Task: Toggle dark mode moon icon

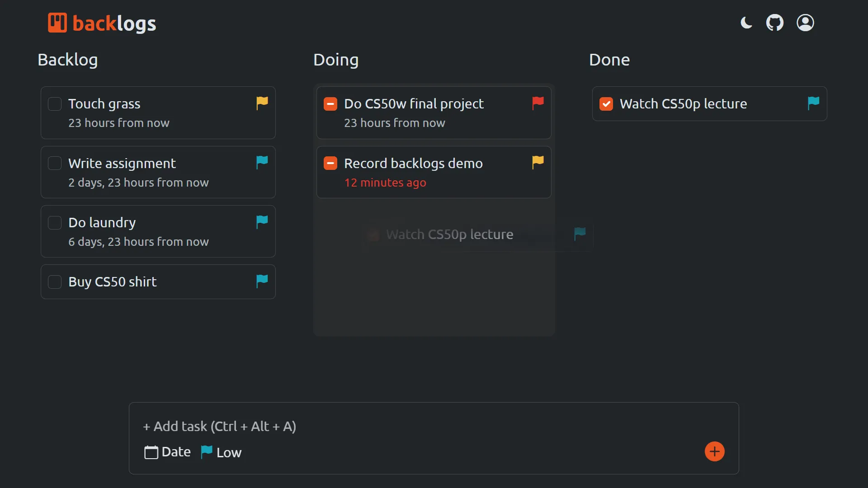Action: tap(746, 23)
